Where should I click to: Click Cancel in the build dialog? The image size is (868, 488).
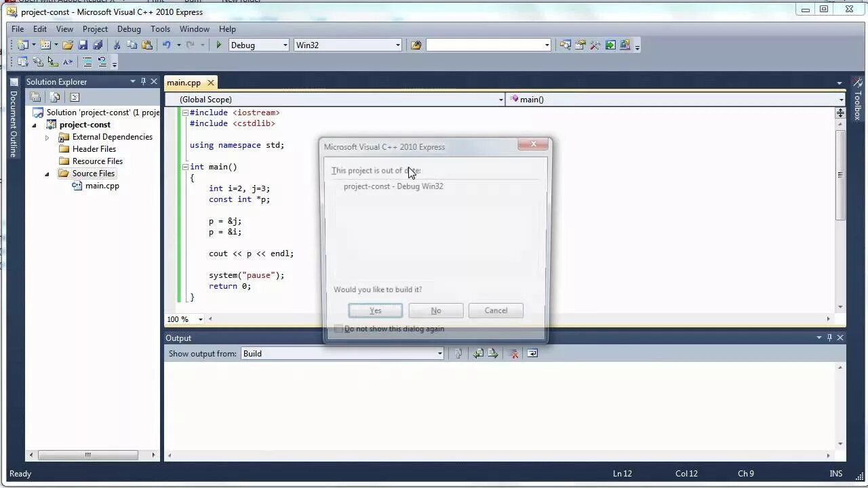(496, 310)
